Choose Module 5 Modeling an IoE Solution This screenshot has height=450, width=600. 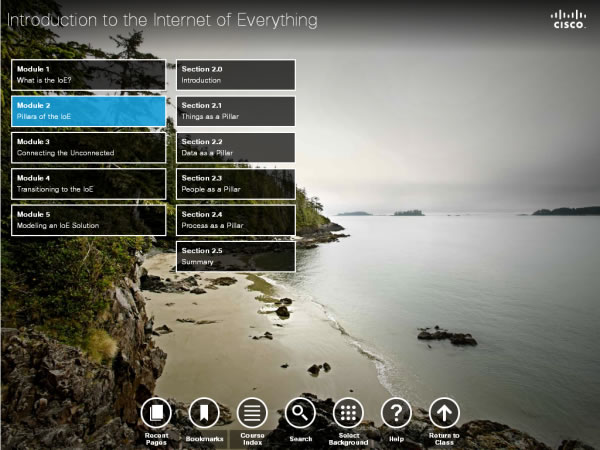coord(89,220)
